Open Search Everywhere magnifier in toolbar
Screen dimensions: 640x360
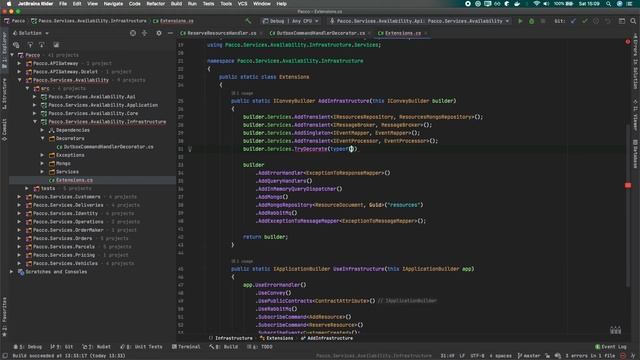coord(633,21)
